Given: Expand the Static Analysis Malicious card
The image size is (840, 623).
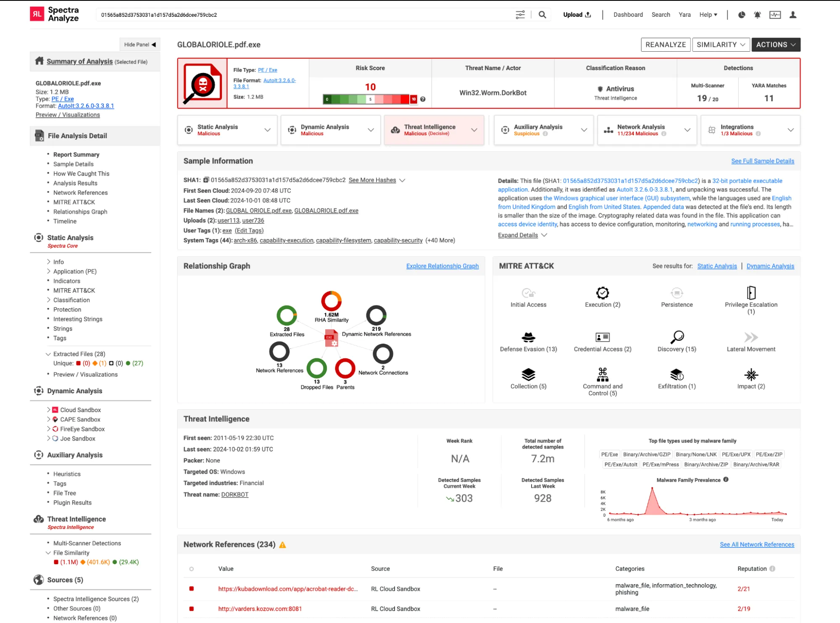Looking at the screenshot, I should [x=227, y=130].
